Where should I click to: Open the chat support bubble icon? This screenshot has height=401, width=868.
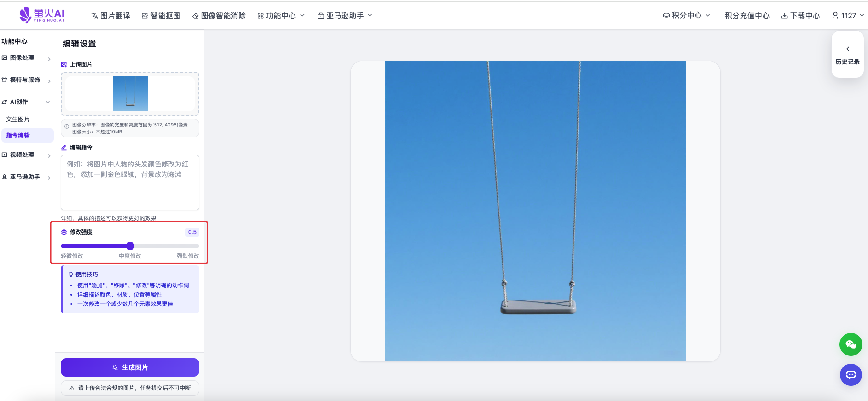(851, 374)
